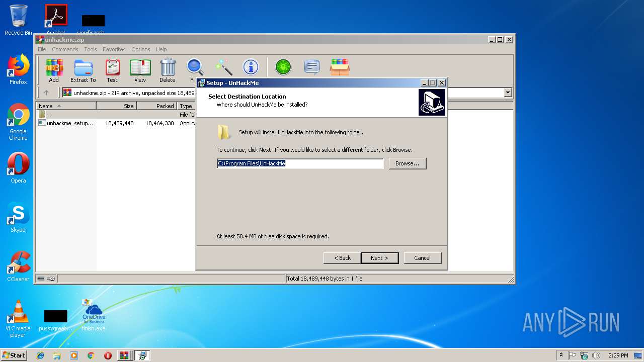The width and height of the screenshot is (644, 362).
Task: Select the Skype desktop shortcut
Action: pyautogui.click(x=18, y=217)
